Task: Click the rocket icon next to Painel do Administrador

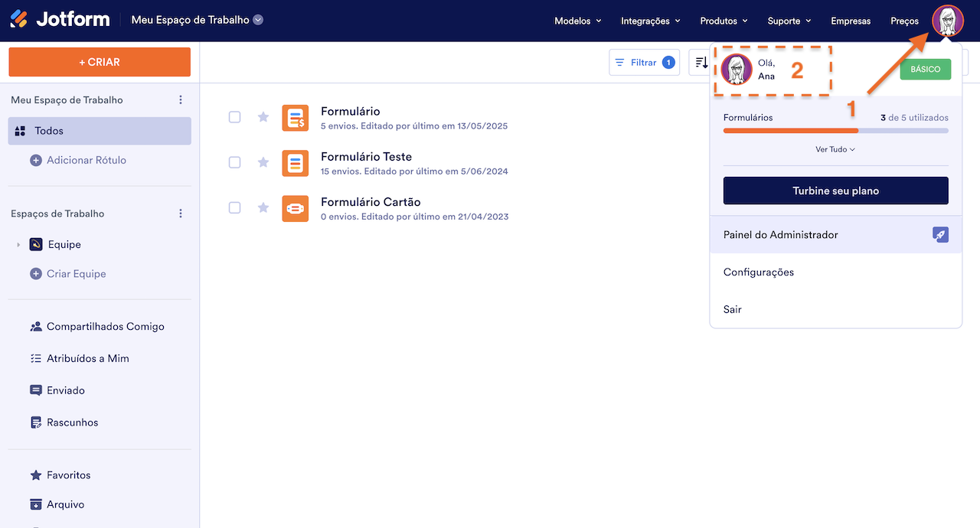Action: tap(940, 234)
